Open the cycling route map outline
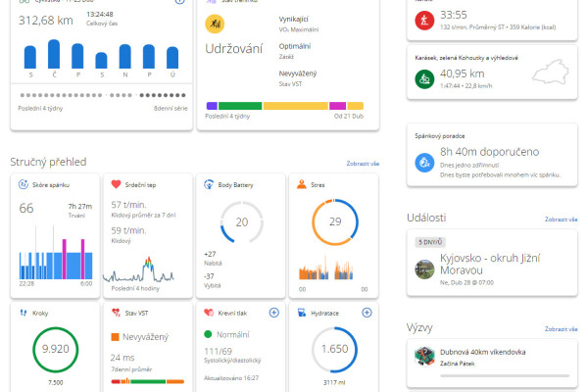588x392 pixels. pos(550,72)
